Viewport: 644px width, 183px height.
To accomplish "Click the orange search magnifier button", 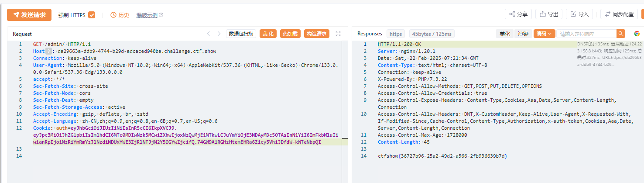I will (621, 34).
